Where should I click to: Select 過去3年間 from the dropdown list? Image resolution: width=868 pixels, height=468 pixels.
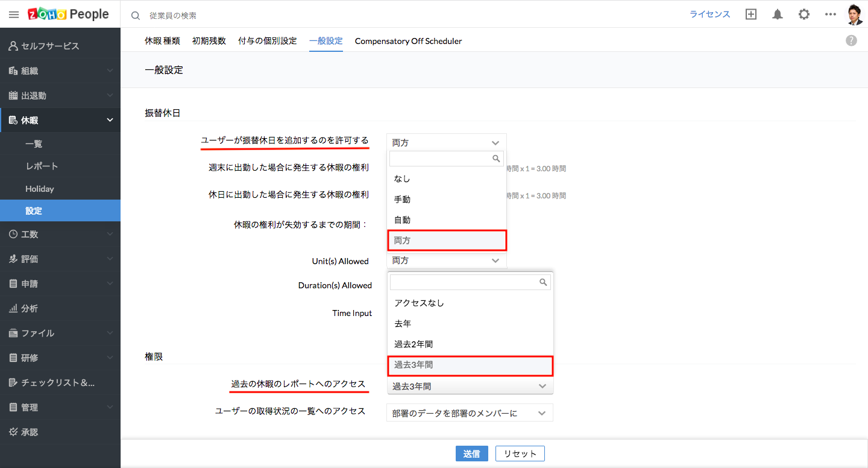[x=470, y=365]
